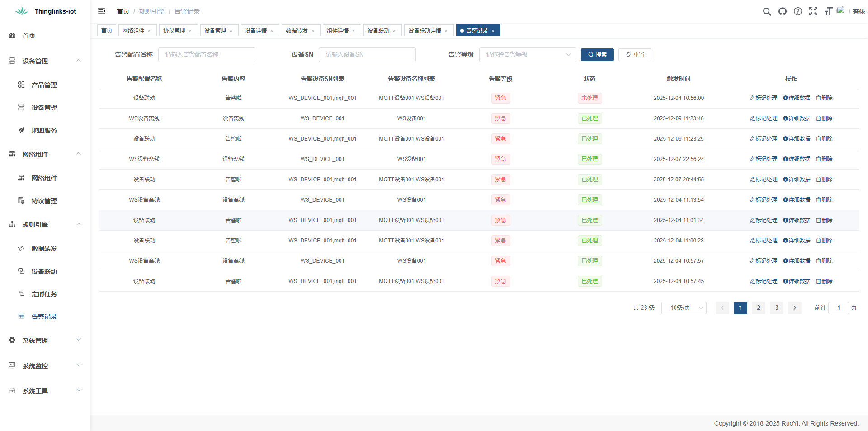Open 定时任务 in the sidebar
This screenshot has width=868, height=431.
click(44, 294)
